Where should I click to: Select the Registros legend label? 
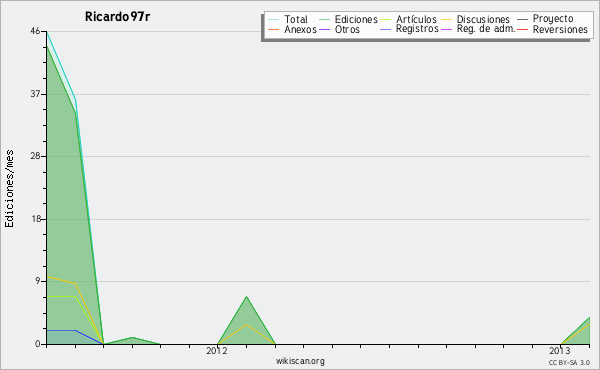point(417,29)
